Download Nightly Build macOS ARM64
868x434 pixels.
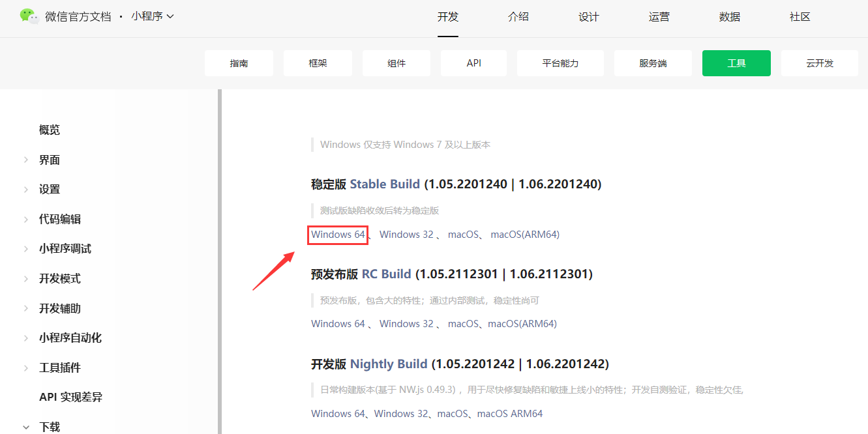pyautogui.click(x=510, y=413)
